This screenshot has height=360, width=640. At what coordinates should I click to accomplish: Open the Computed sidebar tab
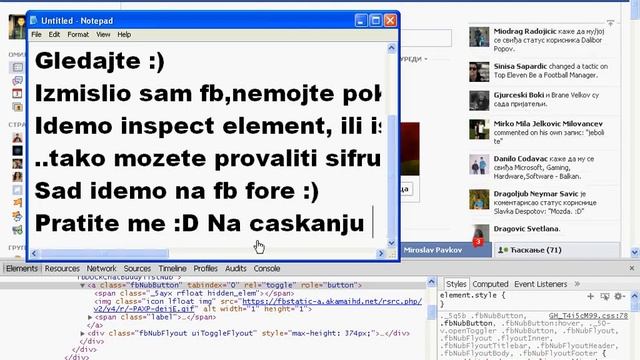[490, 284]
